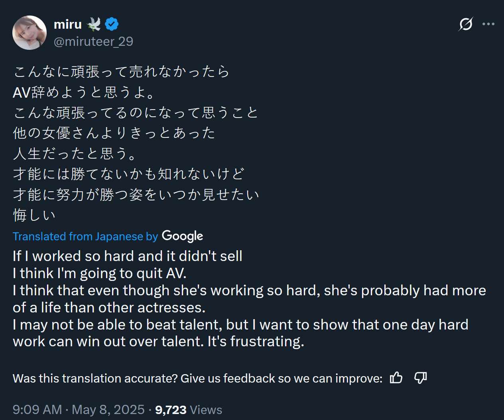The height and width of the screenshot is (420, 504).
Task: Open the Grok explain post icon
Action: coord(465,24)
